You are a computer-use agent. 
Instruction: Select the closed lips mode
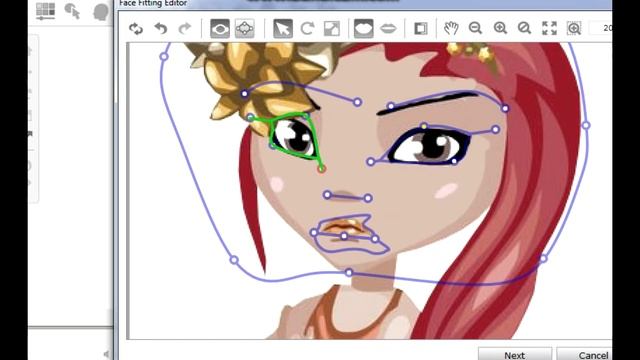(388, 29)
